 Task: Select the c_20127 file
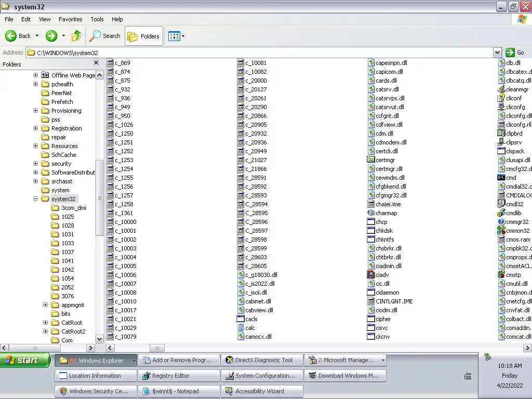252,89
